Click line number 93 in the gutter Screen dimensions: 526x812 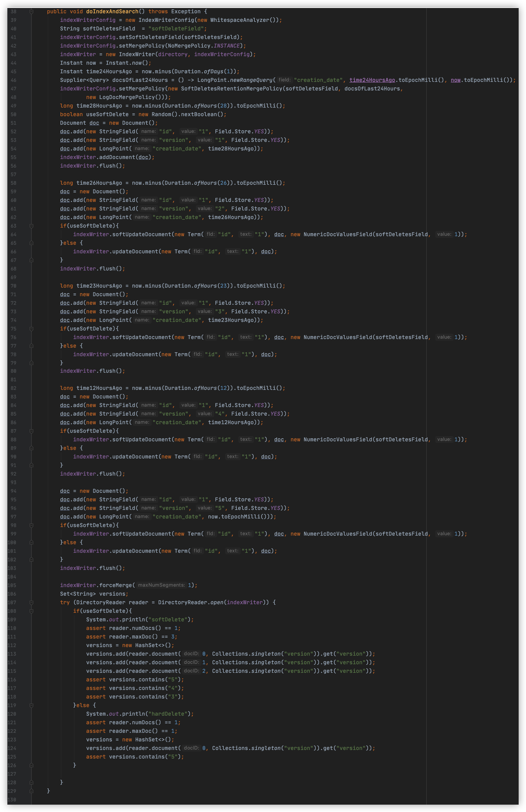(13, 482)
